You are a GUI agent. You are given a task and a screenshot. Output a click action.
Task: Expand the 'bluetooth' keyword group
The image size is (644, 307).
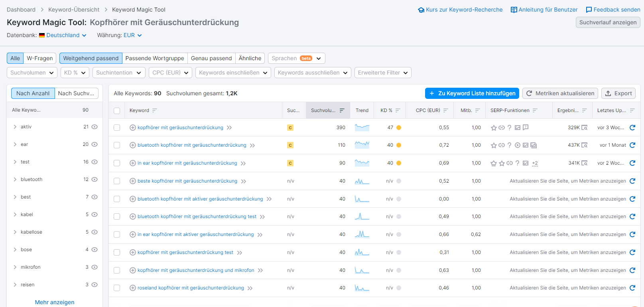coord(15,179)
